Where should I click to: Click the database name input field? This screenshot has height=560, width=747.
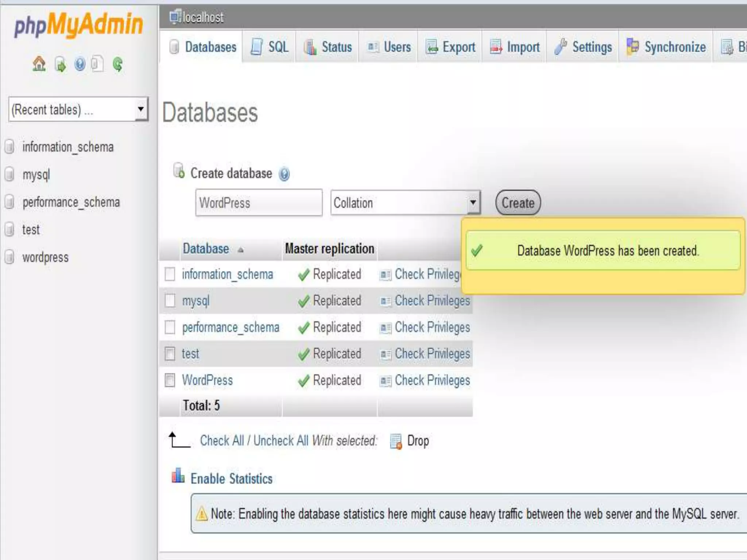point(259,203)
